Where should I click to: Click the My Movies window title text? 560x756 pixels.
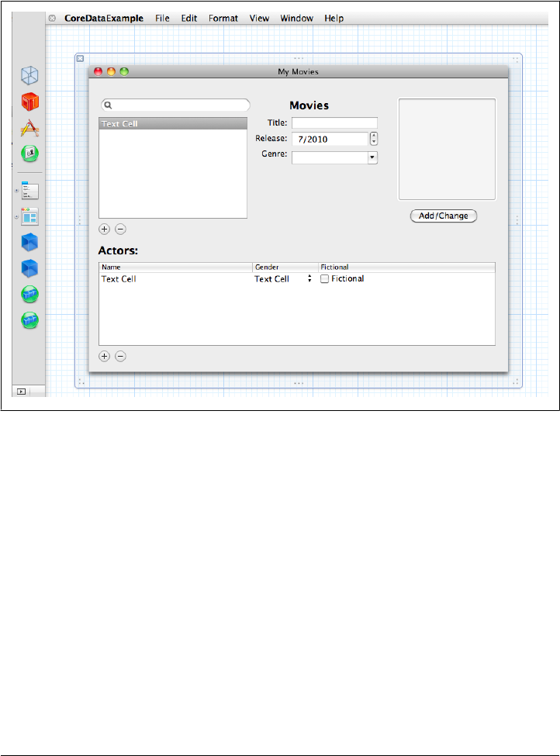[x=298, y=71]
